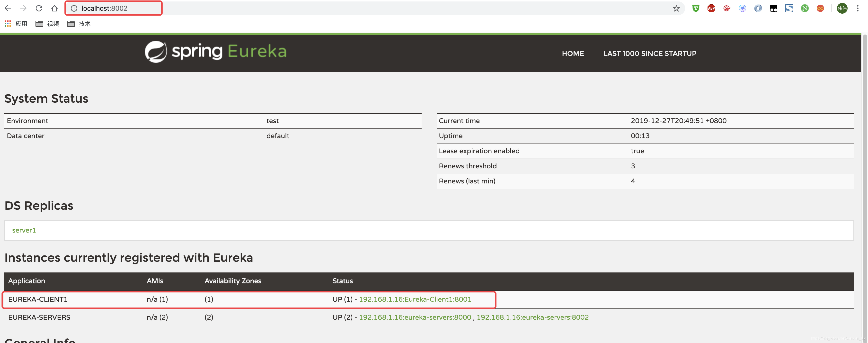
Task: Click the site information icon in address bar
Action: click(74, 8)
